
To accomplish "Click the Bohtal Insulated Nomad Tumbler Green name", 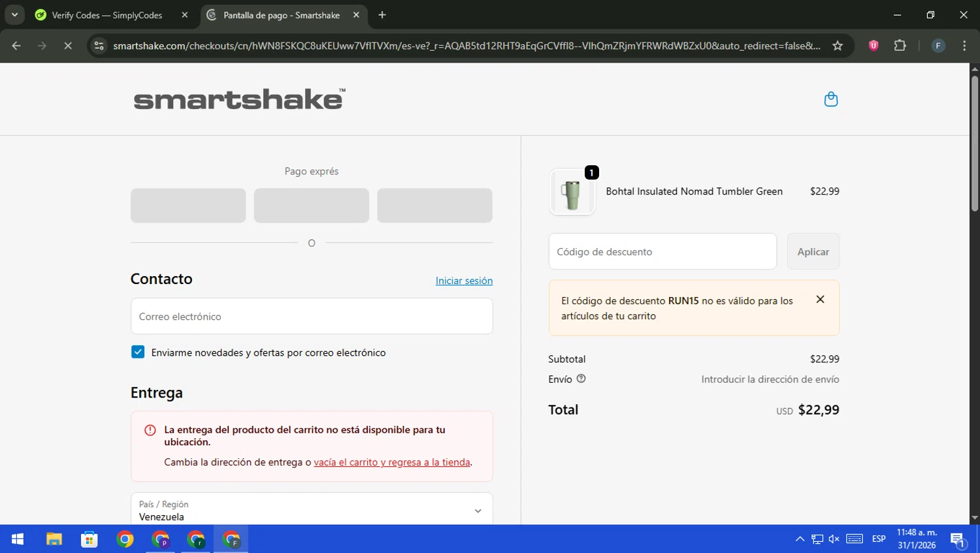I will [x=694, y=191].
